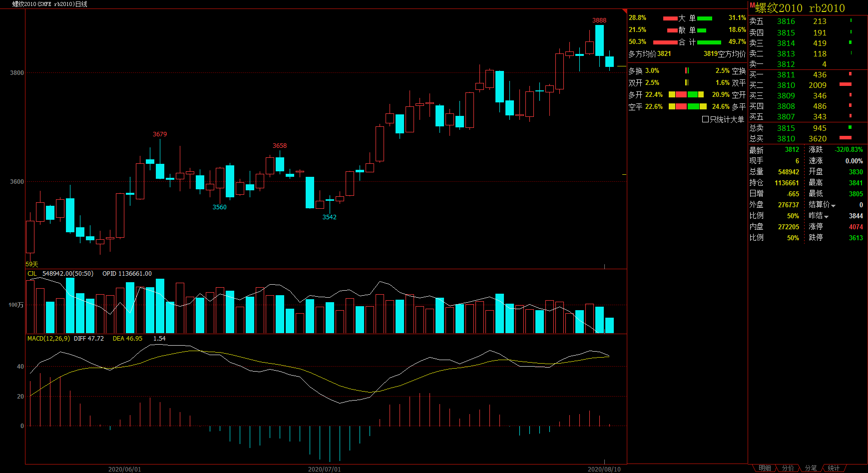Click the 多开 multicolor ratio bar
This screenshot has height=473, width=868.
coord(686,94)
